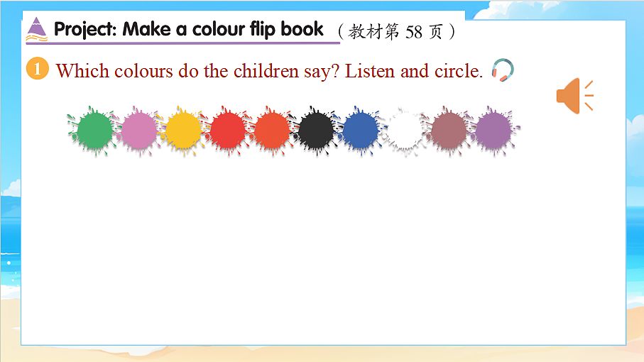Play audio with the orange speaker icon
The height and width of the screenshot is (362, 644).
[574, 96]
